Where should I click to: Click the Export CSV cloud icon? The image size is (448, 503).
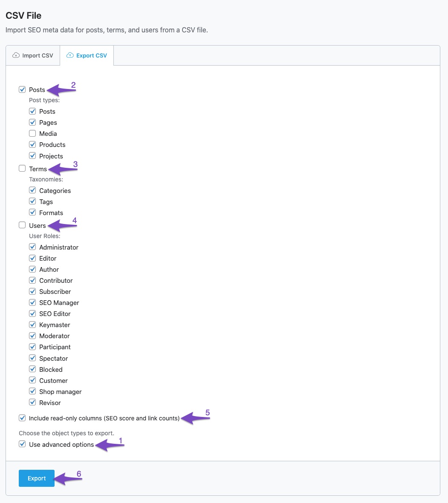coord(70,55)
